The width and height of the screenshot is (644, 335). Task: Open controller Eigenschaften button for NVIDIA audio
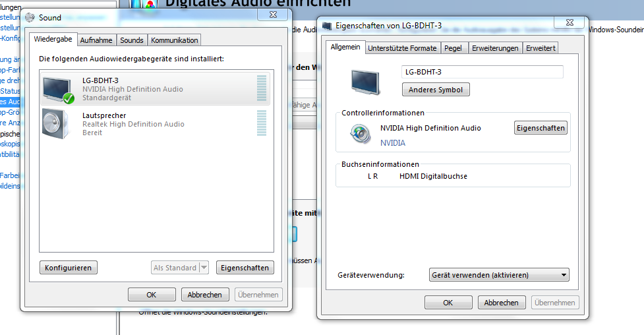pos(541,128)
